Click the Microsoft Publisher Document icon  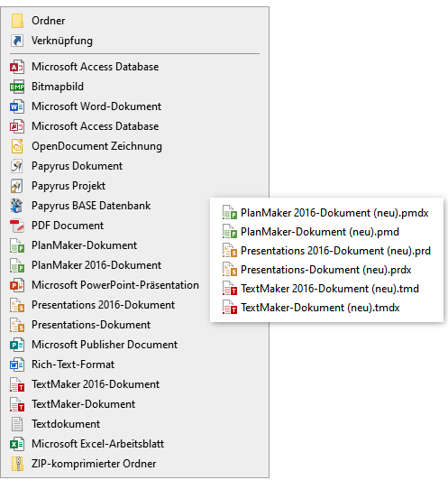coord(17,345)
